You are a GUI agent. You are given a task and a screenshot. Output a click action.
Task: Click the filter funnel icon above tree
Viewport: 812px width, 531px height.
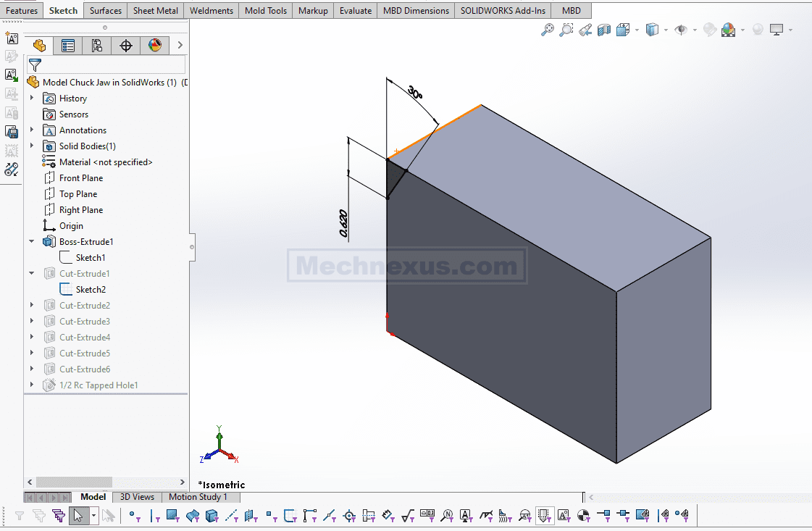[35, 65]
